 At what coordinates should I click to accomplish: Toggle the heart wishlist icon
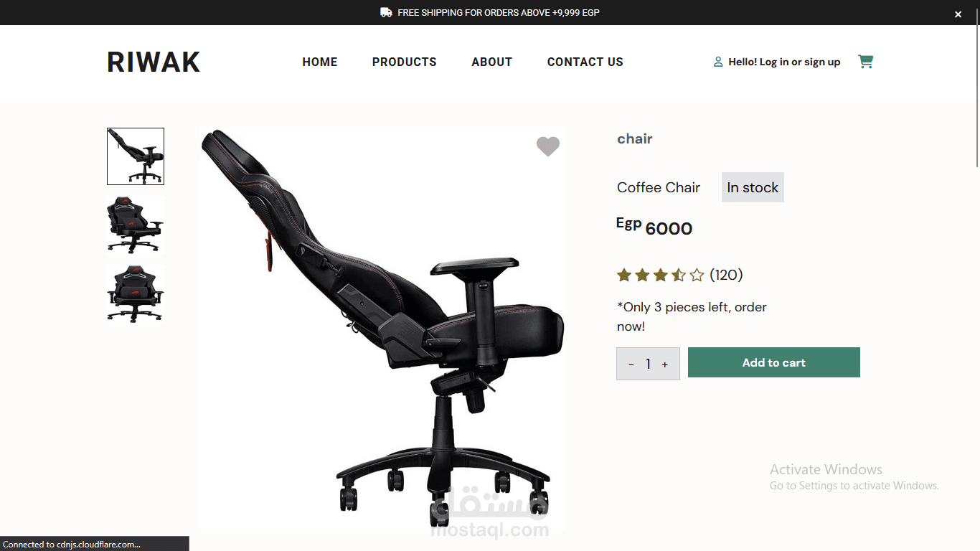point(548,146)
